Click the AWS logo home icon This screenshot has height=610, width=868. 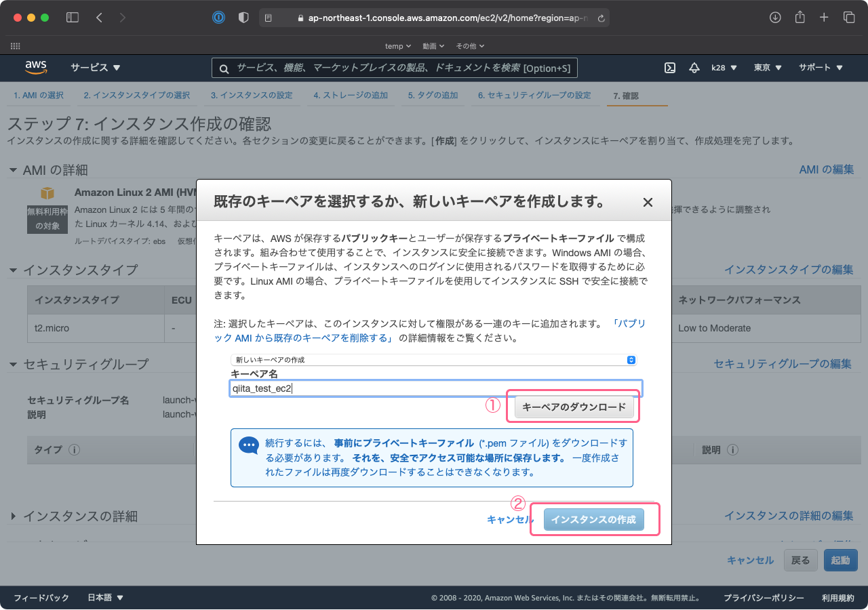point(36,67)
